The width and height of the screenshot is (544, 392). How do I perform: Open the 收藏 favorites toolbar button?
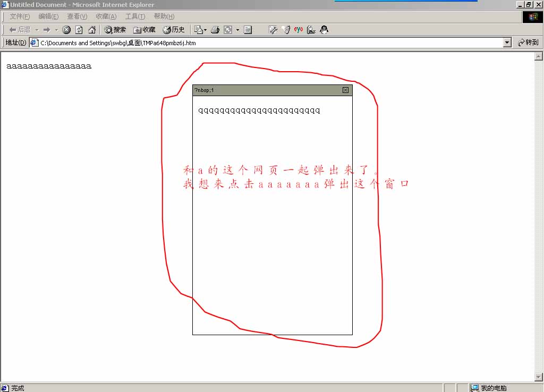click(x=144, y=30)
